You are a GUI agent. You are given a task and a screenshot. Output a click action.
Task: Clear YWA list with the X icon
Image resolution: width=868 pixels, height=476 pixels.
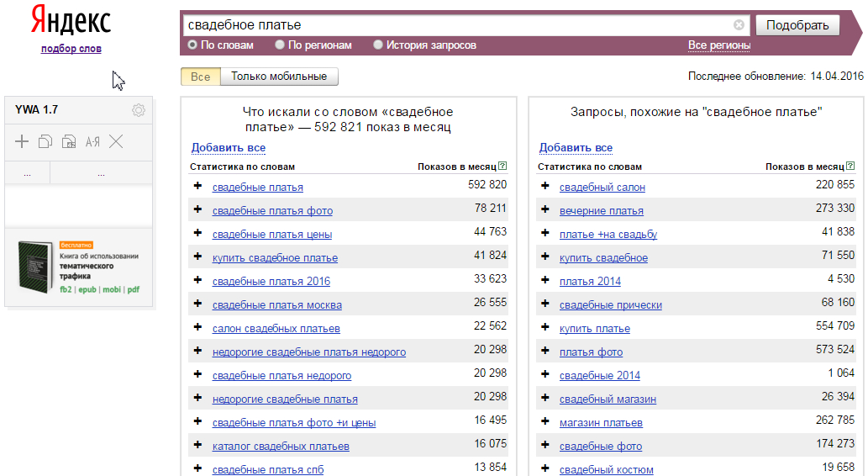(116, 141)
